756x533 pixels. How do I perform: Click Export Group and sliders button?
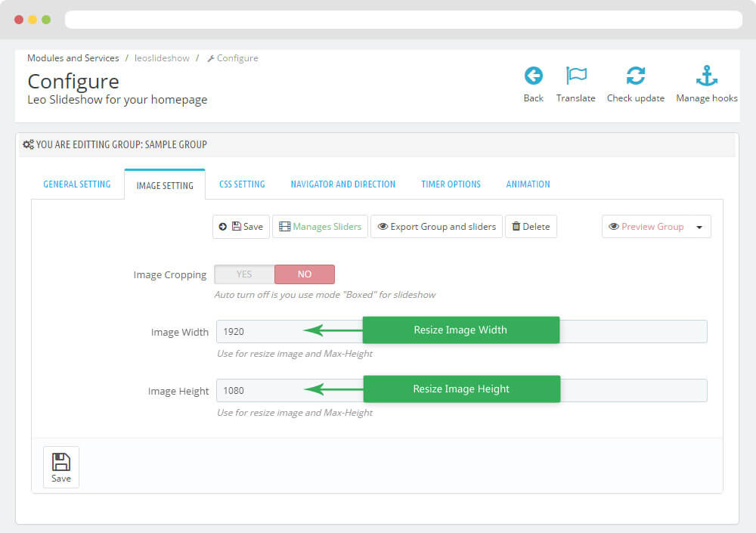436,227
